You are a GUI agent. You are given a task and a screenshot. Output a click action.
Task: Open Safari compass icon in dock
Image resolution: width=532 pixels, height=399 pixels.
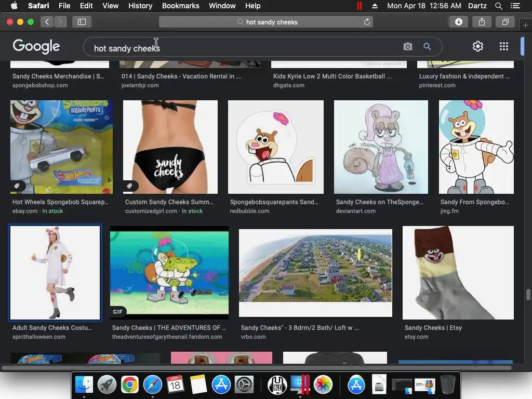pos(153,385)
